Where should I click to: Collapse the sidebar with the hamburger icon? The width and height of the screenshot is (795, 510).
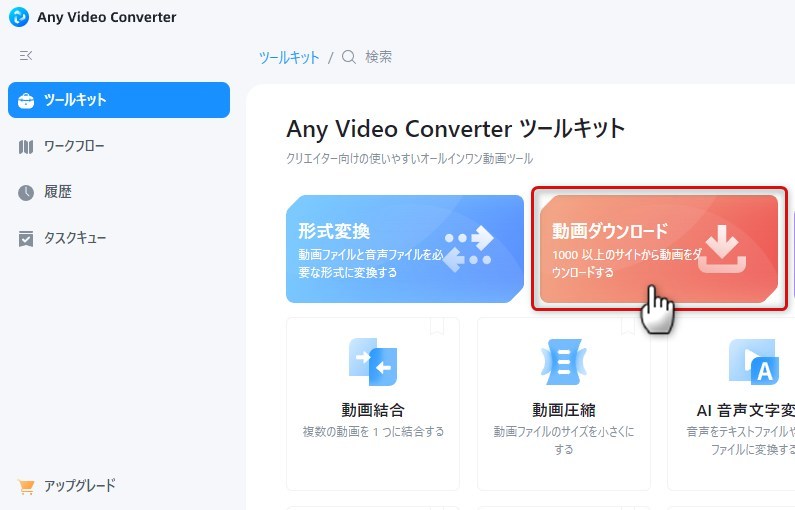pos(26,55)
